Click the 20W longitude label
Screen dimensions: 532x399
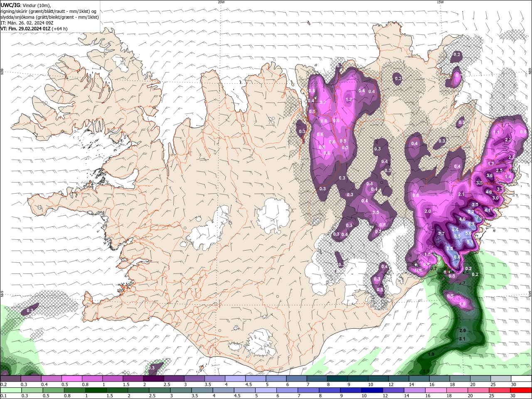(221, 2)
